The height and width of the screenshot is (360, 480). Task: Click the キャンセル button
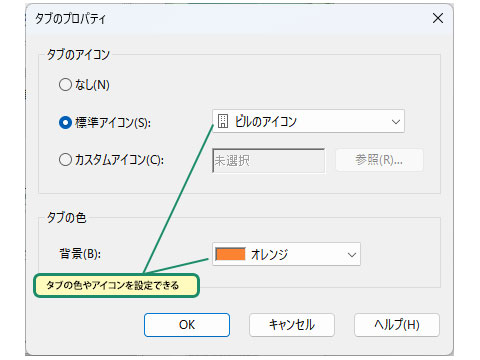click(x=292, y=325)
